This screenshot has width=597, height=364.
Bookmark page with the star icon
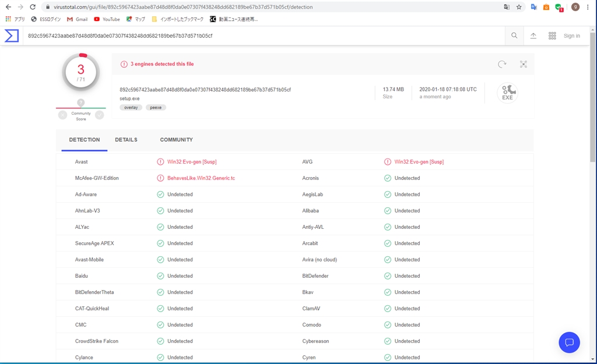pyautogui.click(x=518, y=7)
